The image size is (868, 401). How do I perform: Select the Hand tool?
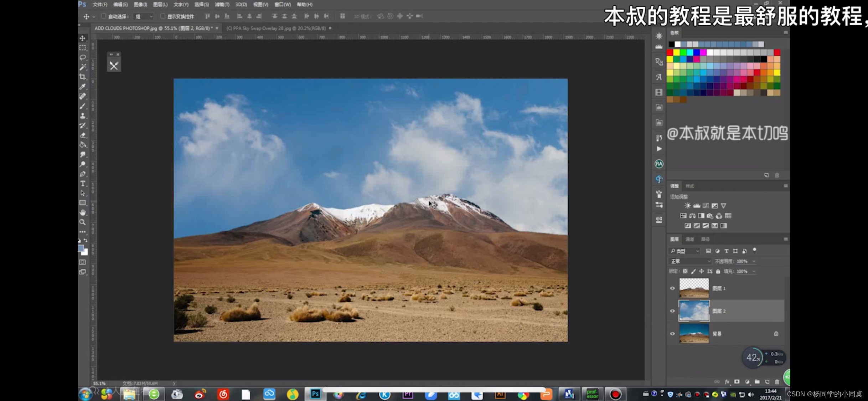[83, 212]
